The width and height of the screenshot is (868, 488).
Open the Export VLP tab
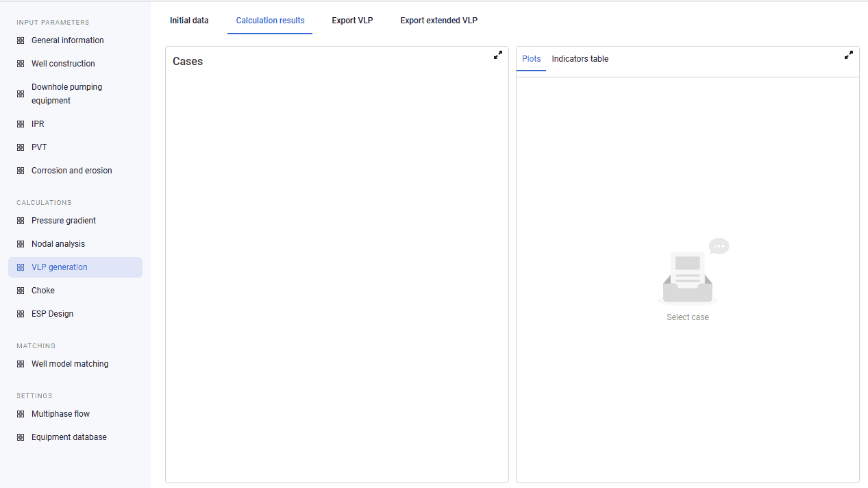click(x=353, y=21)
